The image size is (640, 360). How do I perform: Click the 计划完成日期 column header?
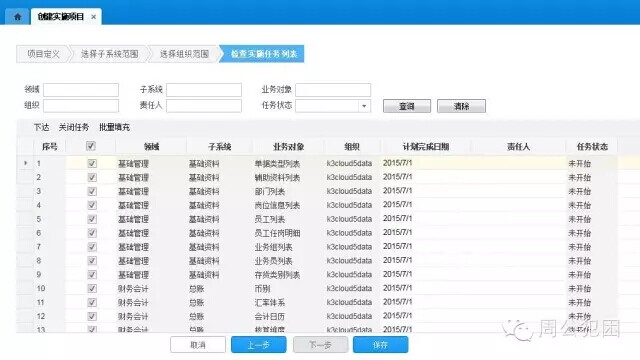coord(426,147)
